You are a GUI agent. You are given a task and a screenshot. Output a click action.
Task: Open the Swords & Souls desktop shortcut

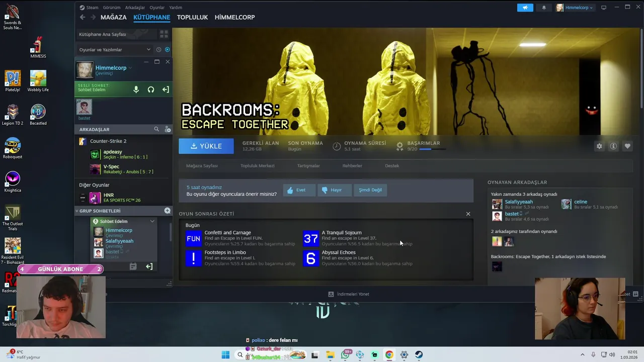pyautogui.click(x=12, y=17)
